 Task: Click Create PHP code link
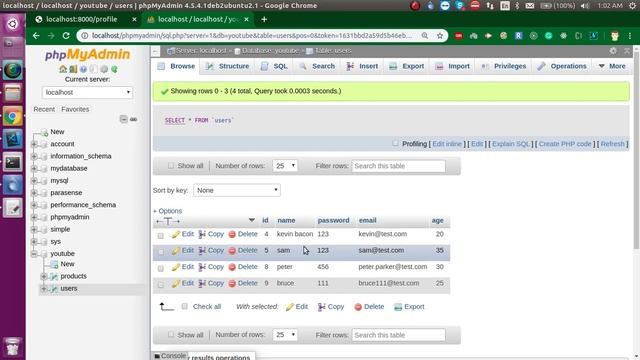pos(565,144)
